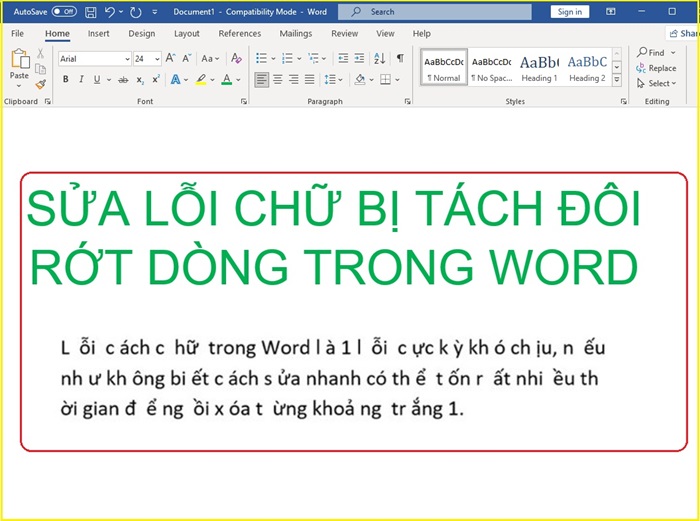Apply the Heading 1 style
This screenshot has width=700, height=521.
pos(539,67)
